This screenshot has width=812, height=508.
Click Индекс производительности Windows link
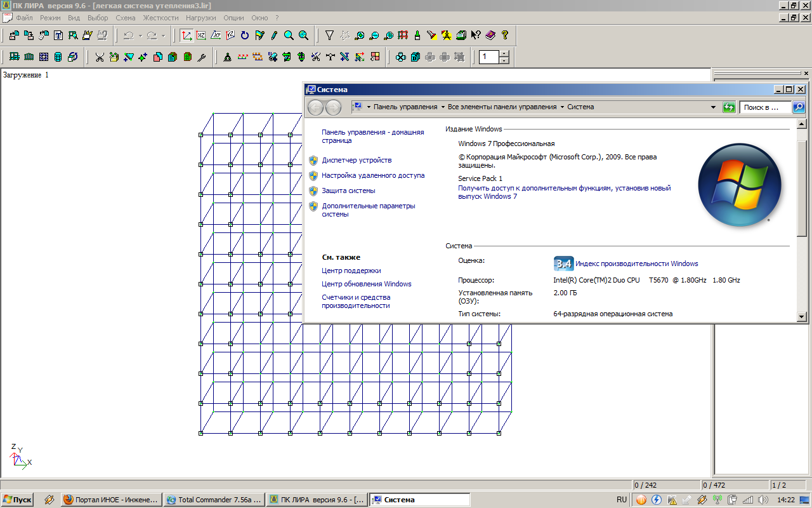(636, 264)
